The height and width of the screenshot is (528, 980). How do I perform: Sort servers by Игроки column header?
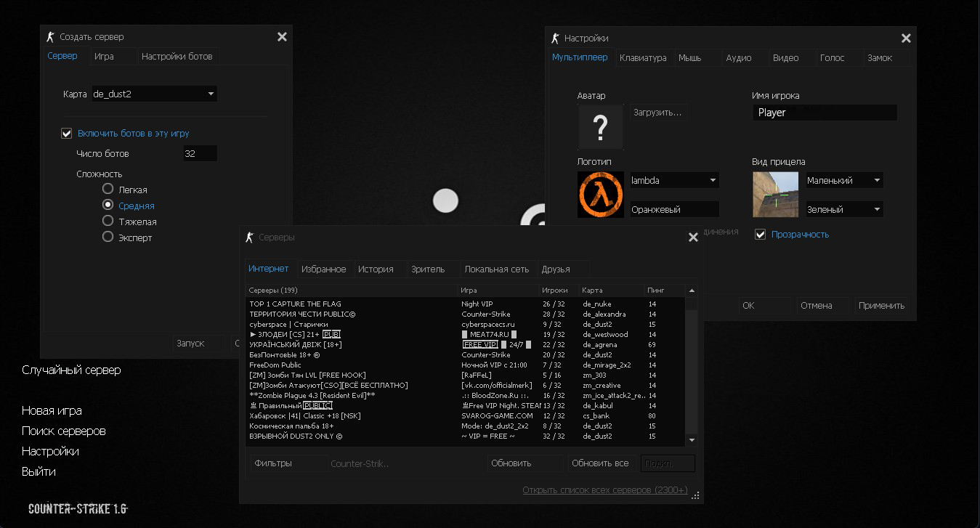pyautogui.click(x=559, y=291)
